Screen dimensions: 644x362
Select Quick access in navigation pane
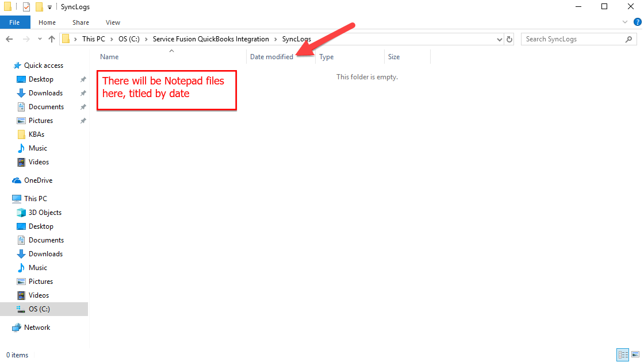pos(44,66)
